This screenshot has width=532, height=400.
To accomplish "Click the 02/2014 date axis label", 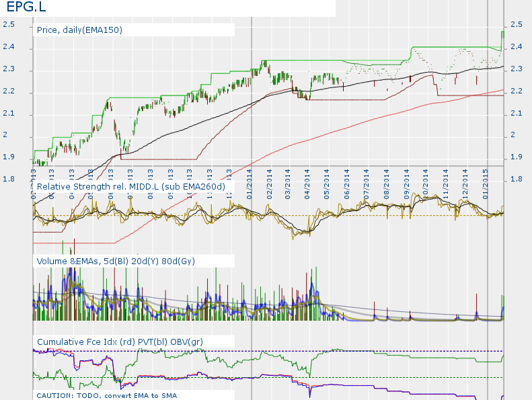I will 270,184.
